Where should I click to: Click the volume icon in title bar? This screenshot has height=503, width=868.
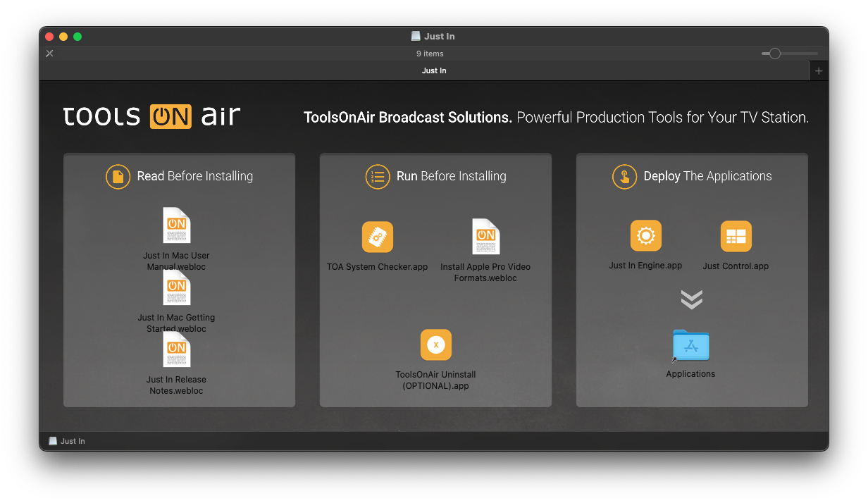[416, 36]
